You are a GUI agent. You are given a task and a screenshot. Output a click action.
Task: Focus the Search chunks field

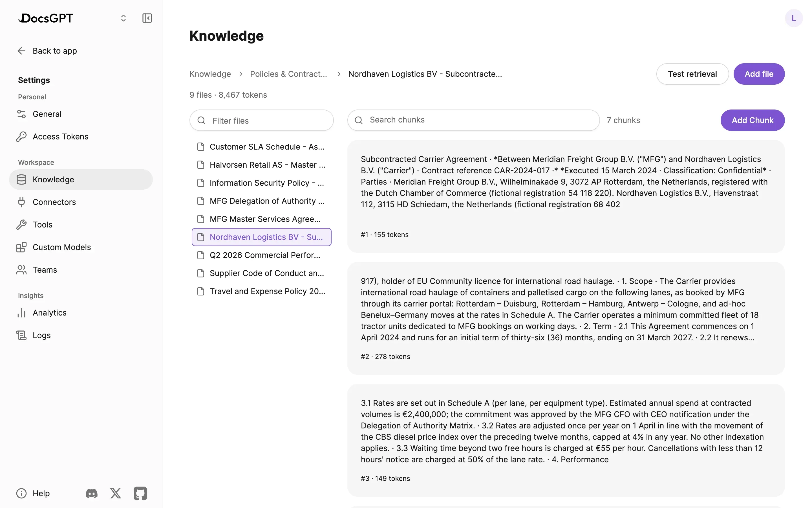[x=473, y=120]
